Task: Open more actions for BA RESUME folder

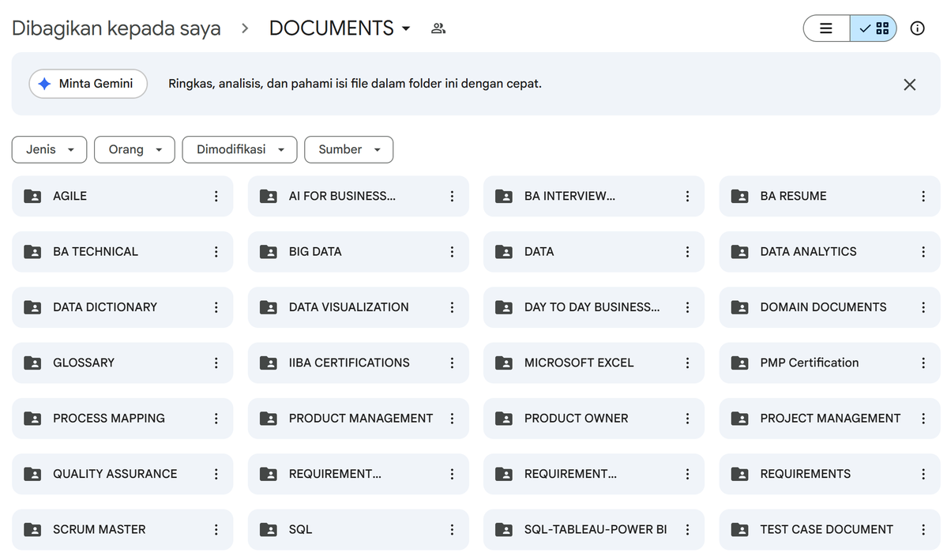Action: [923, 197]
